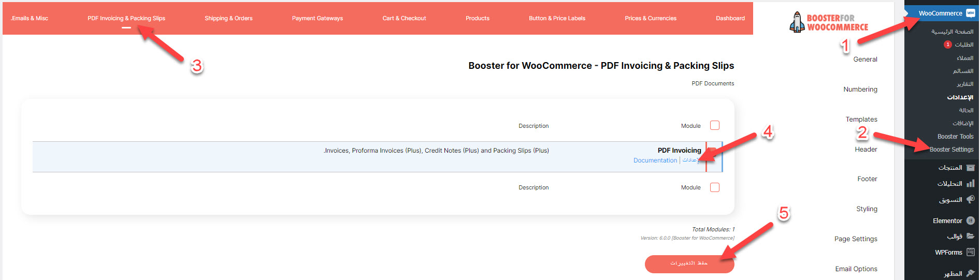Open the الطلبات orders item with the badge

(963, 45)
